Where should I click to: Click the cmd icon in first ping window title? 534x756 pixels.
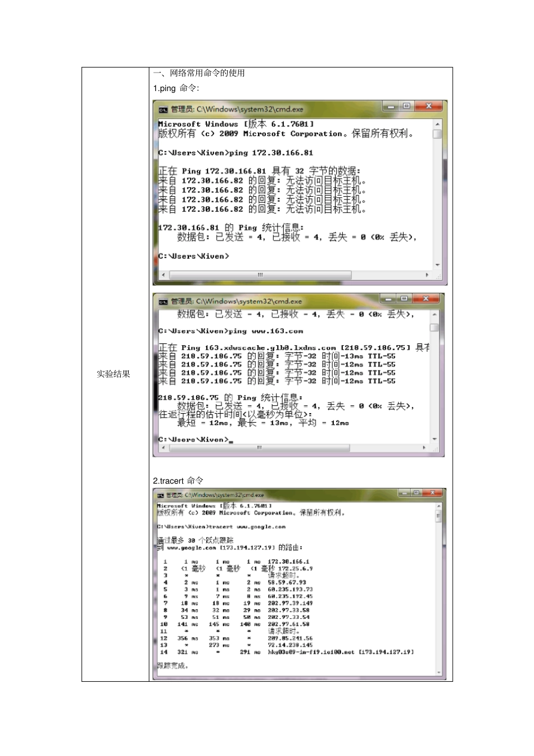pyautogui.click(x=163, y=110)
